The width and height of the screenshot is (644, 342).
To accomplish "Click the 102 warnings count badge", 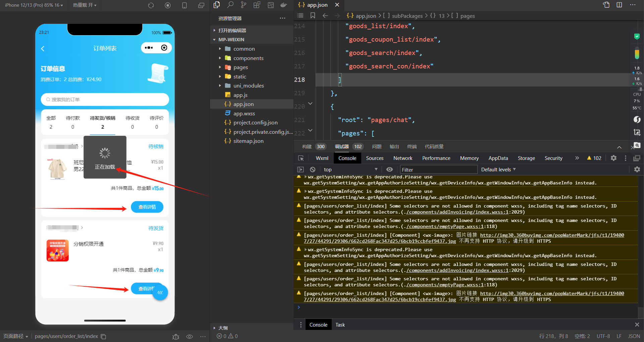I will click(594, 158).
